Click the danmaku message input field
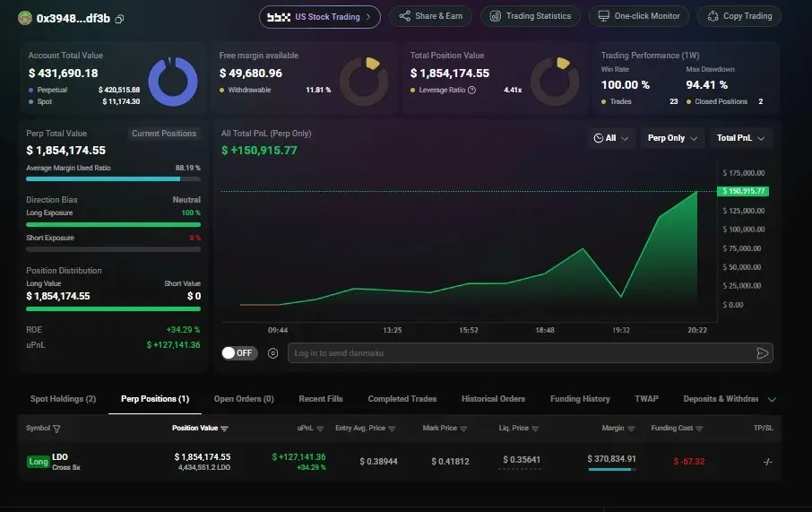 (x=520, y=353)
